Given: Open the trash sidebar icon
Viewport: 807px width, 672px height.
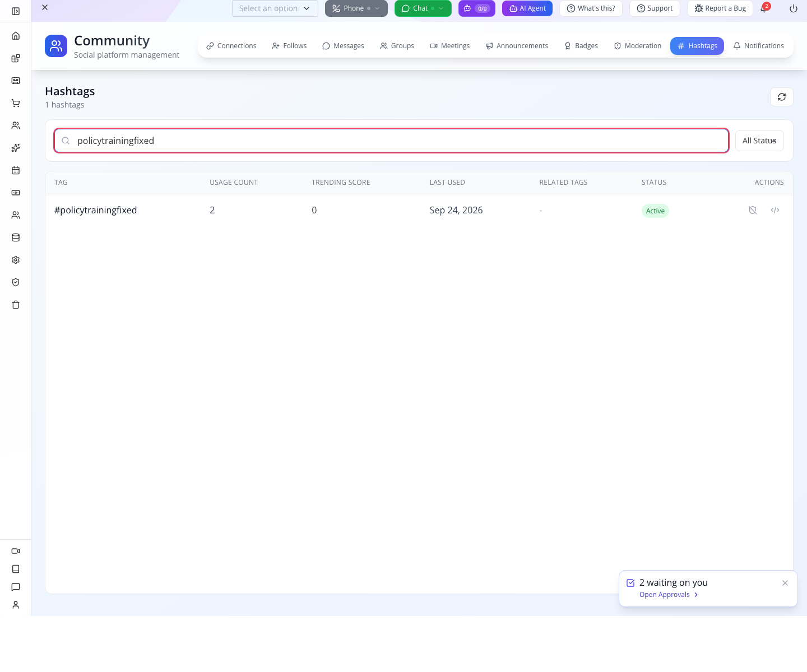Looking at the screenshot, I should (16, 305).
